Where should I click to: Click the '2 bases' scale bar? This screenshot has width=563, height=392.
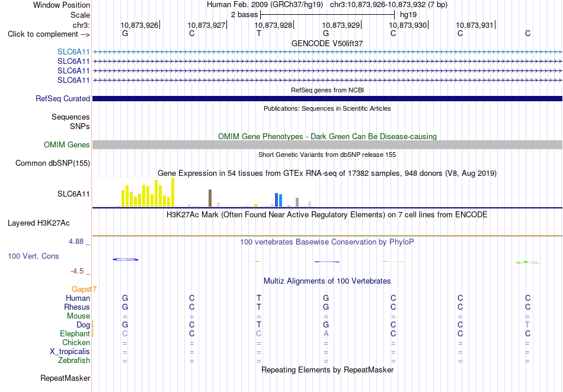point(327,15)
